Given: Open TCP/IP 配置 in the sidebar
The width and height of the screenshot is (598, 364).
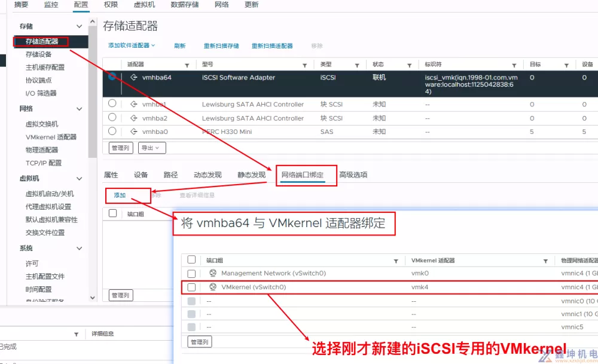Looking at the screenshot, I should click(44, 163).
